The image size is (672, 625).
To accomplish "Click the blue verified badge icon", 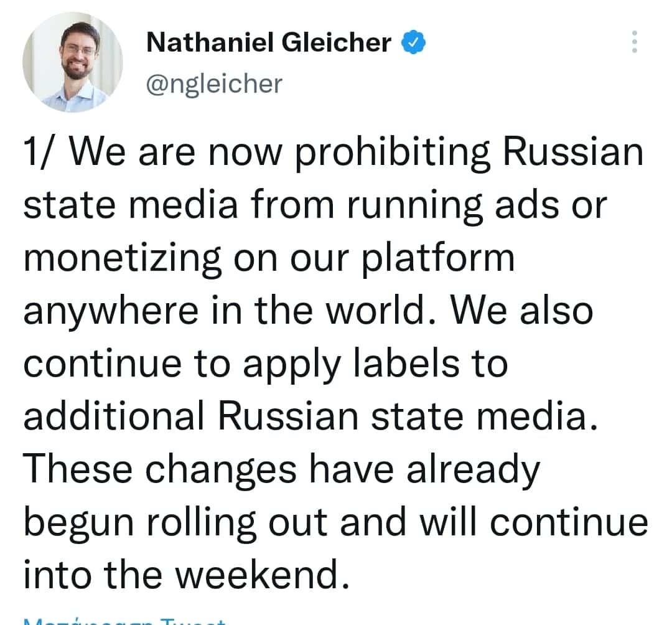I will 413,42.
